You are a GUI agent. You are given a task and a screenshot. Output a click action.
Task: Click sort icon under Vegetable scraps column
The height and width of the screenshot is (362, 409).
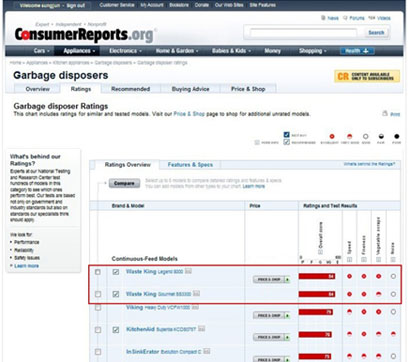pos(379,259)
